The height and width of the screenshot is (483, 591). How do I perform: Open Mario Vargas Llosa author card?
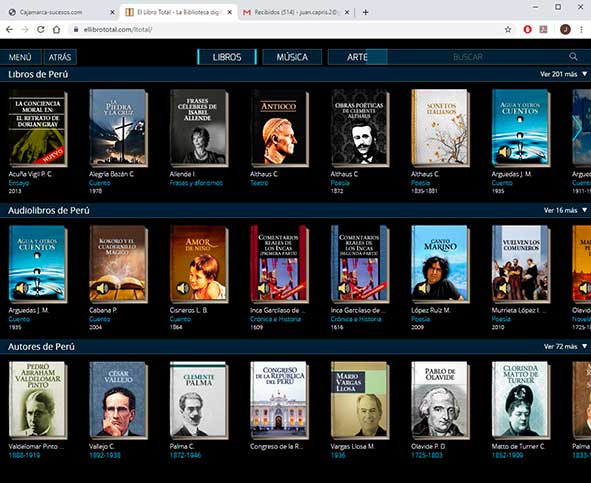click(360, 400)
